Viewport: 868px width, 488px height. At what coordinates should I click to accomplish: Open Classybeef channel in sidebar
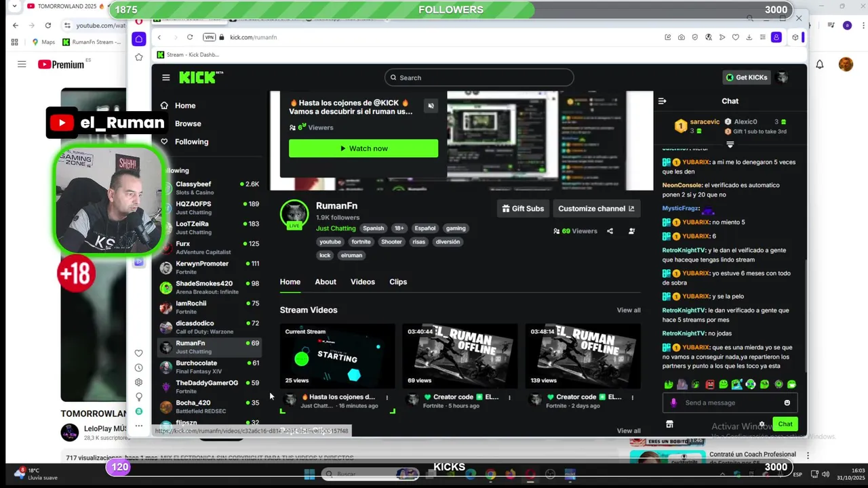point(210,188)
